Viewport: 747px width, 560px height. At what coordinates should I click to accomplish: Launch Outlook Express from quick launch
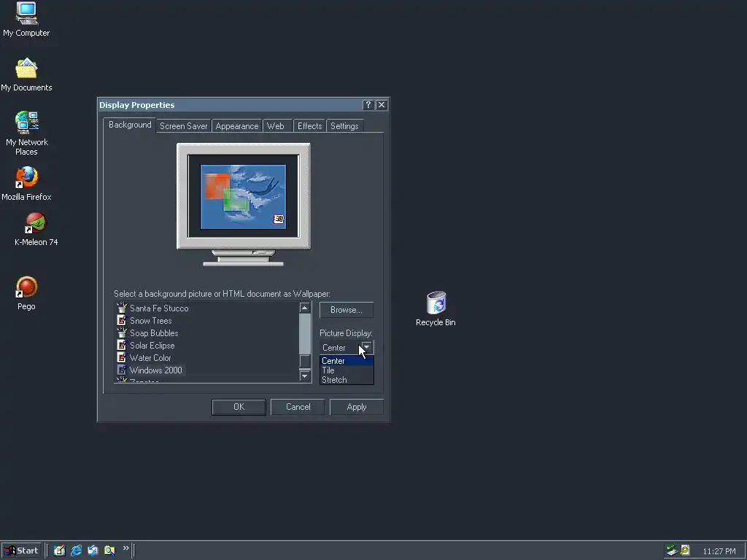point(93,551)
